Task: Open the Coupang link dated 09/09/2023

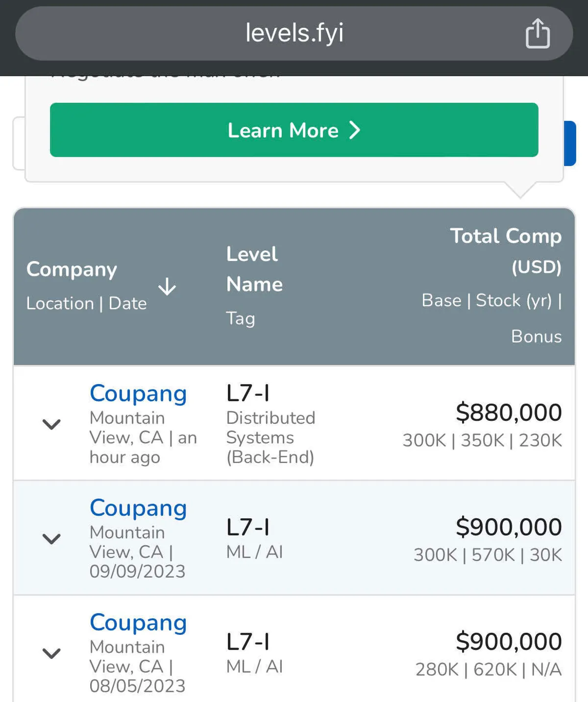Action: coord(138,508)
